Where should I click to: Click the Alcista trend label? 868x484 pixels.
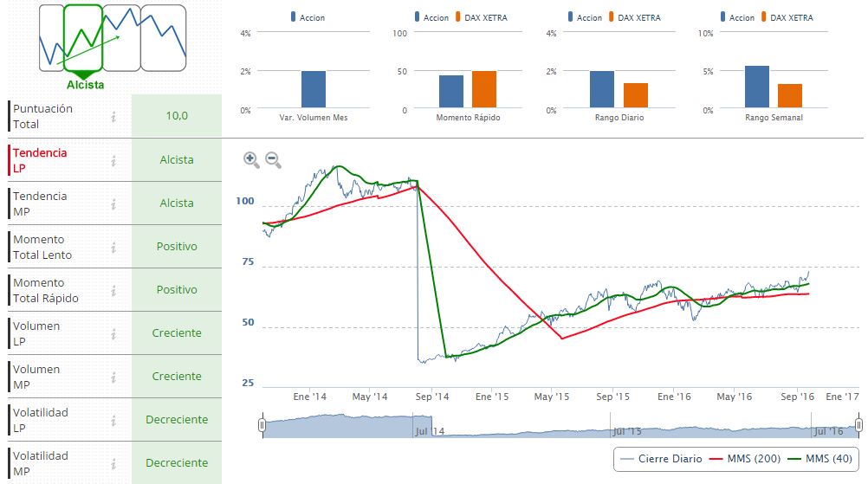coord(85,85)
